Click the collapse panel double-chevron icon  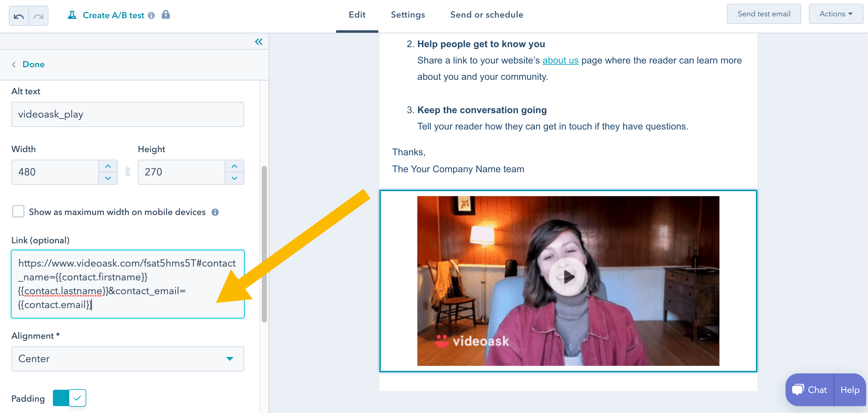[258, 41]
